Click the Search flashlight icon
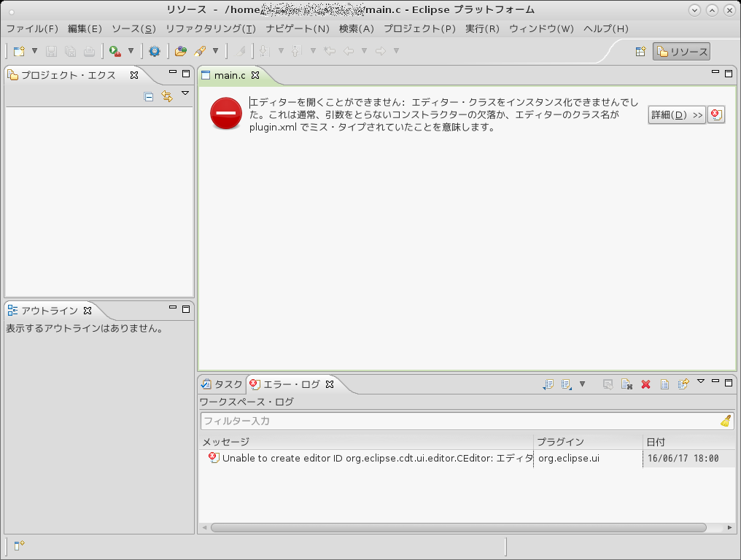741x560 pixels. pos(200,51)
